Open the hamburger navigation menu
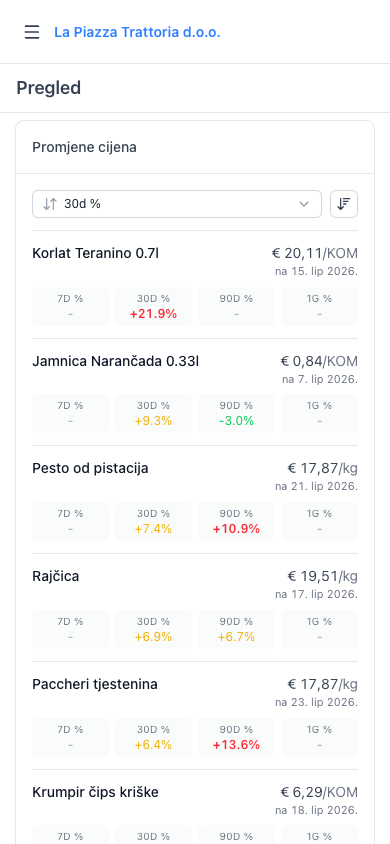 [32, 32]
